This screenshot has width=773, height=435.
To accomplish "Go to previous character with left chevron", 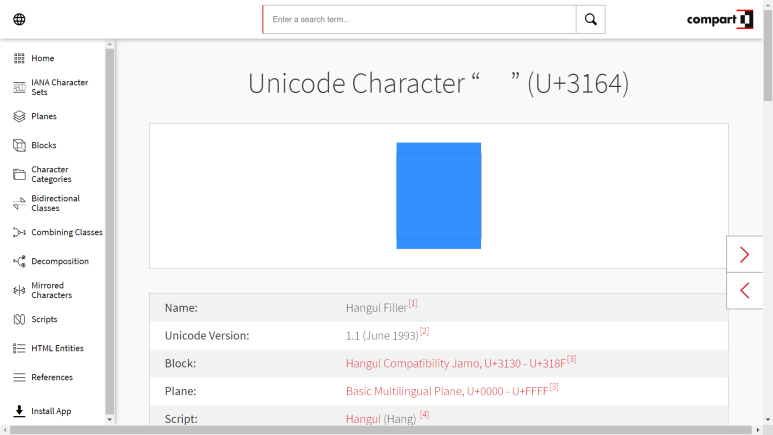I will (x=744, y=290).
